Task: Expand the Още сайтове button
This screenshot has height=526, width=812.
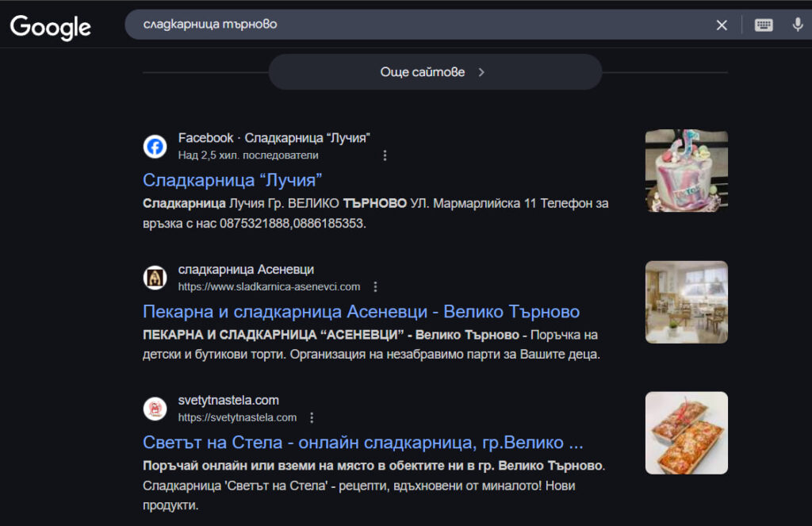Action: click(435, 72)
